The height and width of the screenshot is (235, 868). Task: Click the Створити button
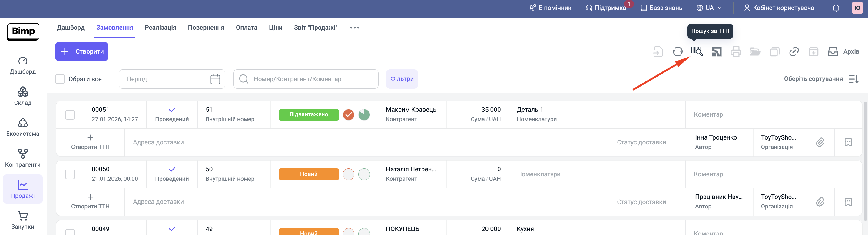[81, 51]
